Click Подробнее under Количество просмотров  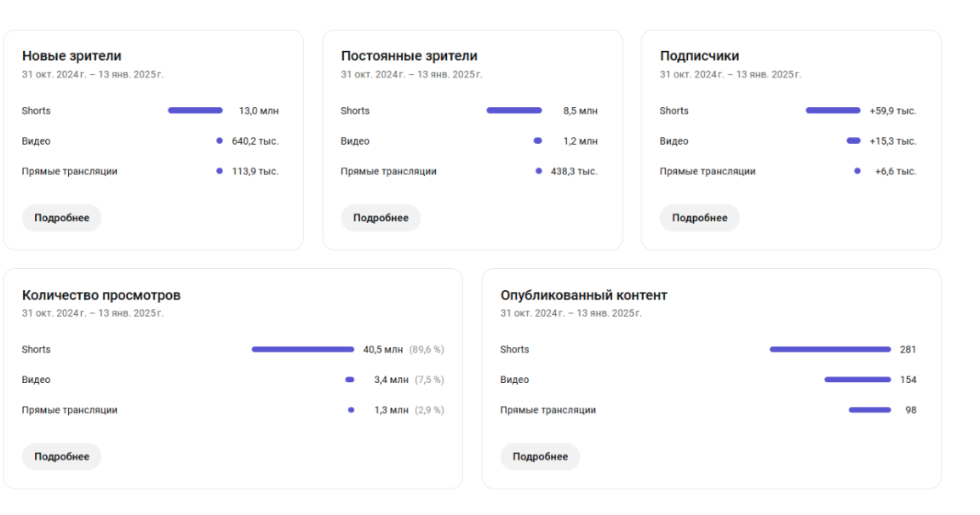(61, 456)
